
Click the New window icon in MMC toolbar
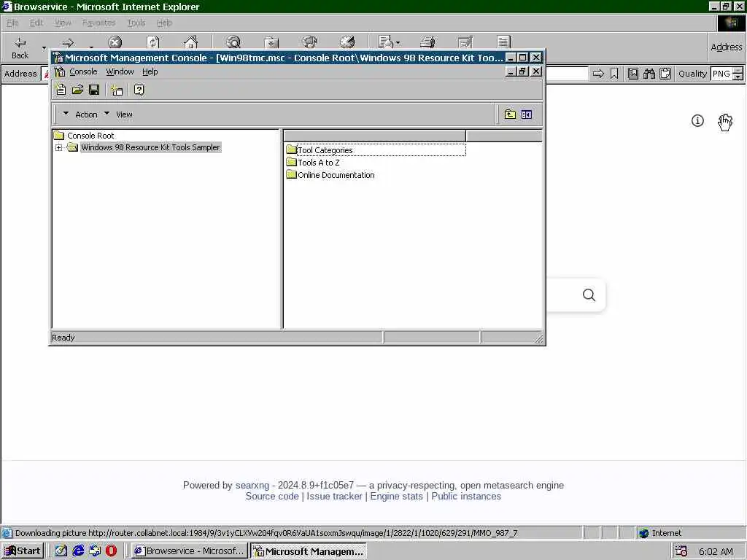(x=117, y=90)
